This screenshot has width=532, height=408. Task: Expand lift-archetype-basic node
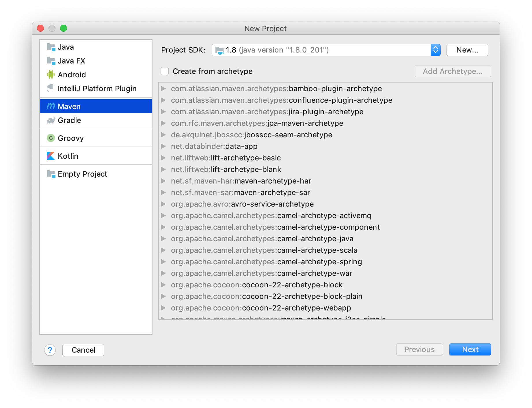coord(163,158)
